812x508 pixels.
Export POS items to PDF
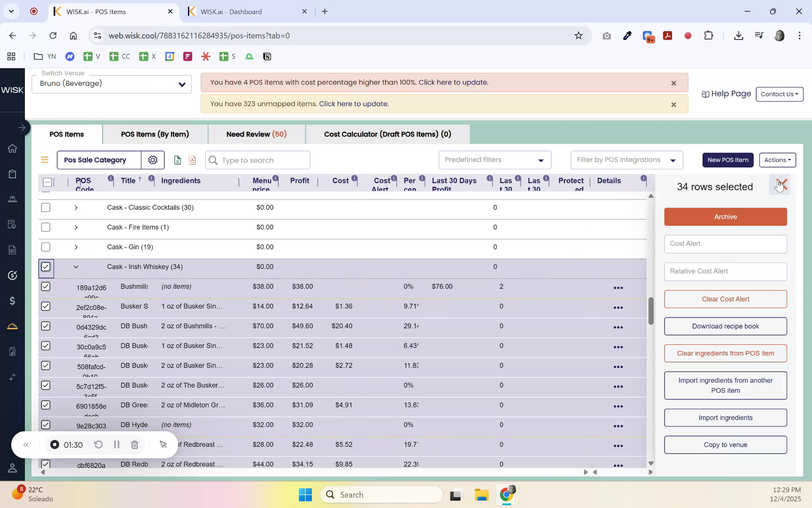[192, 160]
